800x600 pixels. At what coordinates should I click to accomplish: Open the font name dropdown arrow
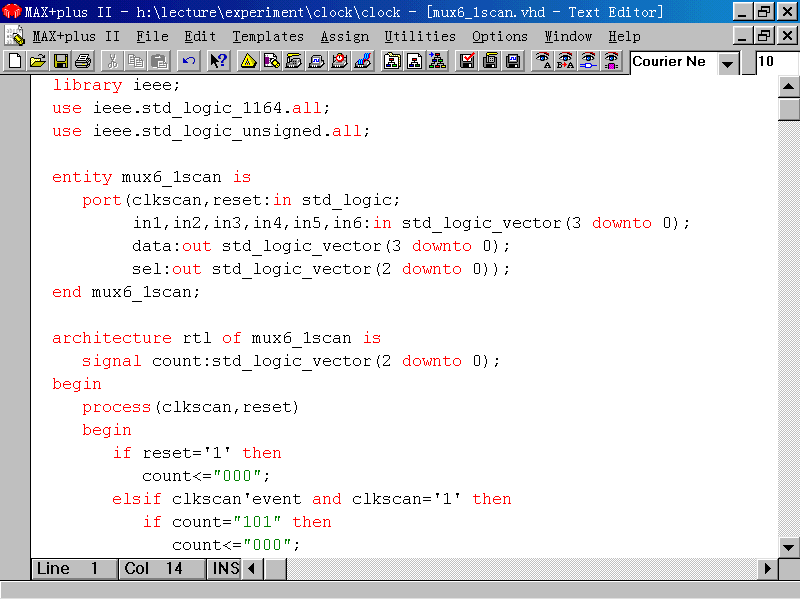pyautogui.click(x=728, y=63)
